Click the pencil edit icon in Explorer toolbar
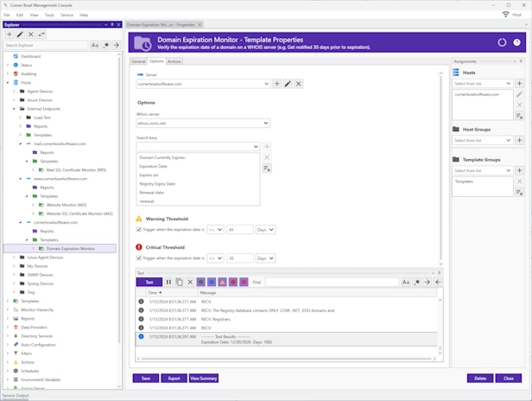Screen dimensions: 532x401 click(21, 34)
